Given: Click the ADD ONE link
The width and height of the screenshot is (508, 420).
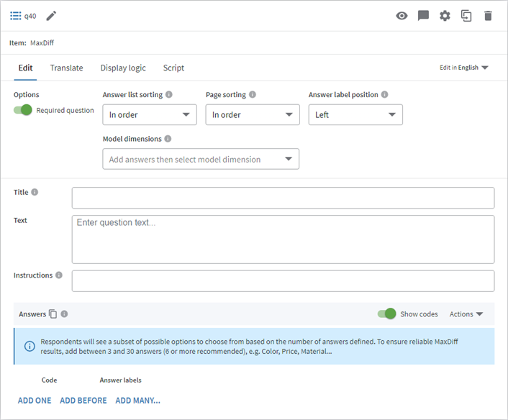Looking at the screenshot, I should tap(35, 401).
